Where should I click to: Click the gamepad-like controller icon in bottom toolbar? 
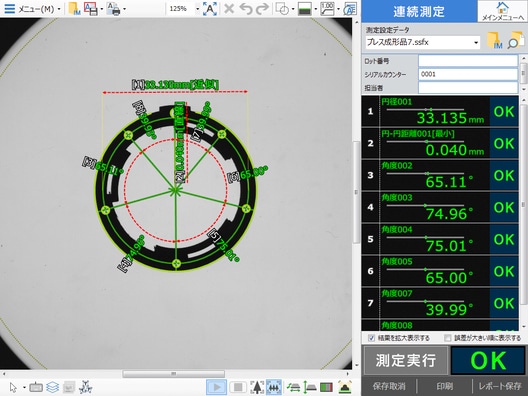(x=36, y=387)
